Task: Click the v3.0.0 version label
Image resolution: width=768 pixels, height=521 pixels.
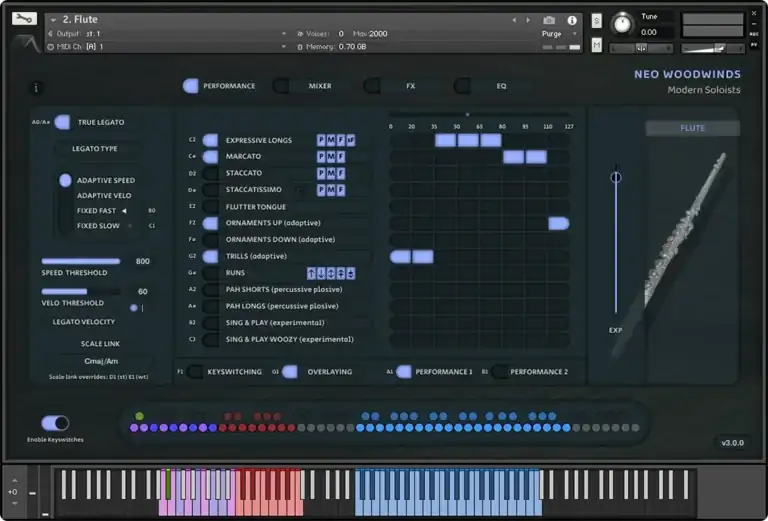Action: pos(732,443)
